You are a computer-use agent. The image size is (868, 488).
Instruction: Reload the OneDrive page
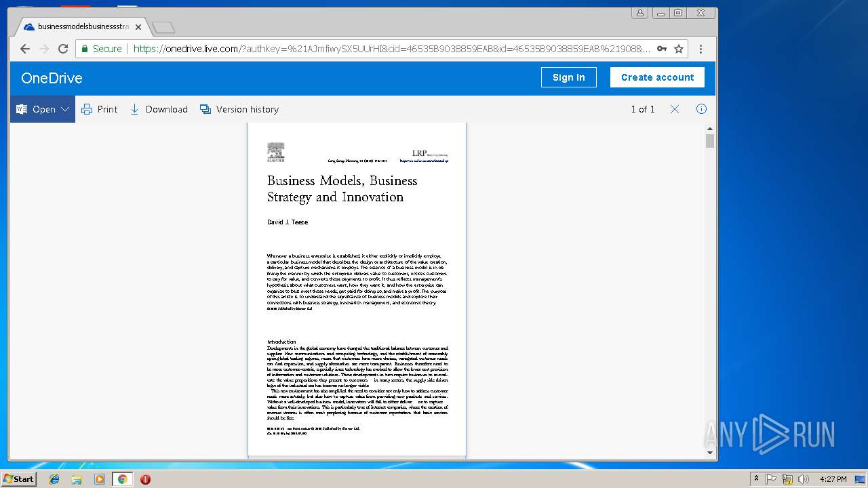[x=63, y=49]
